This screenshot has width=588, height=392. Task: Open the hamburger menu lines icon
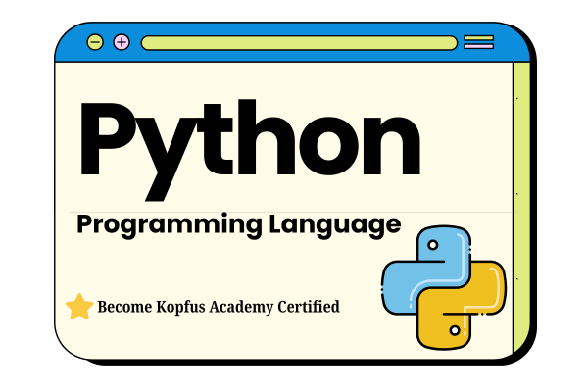479,42
